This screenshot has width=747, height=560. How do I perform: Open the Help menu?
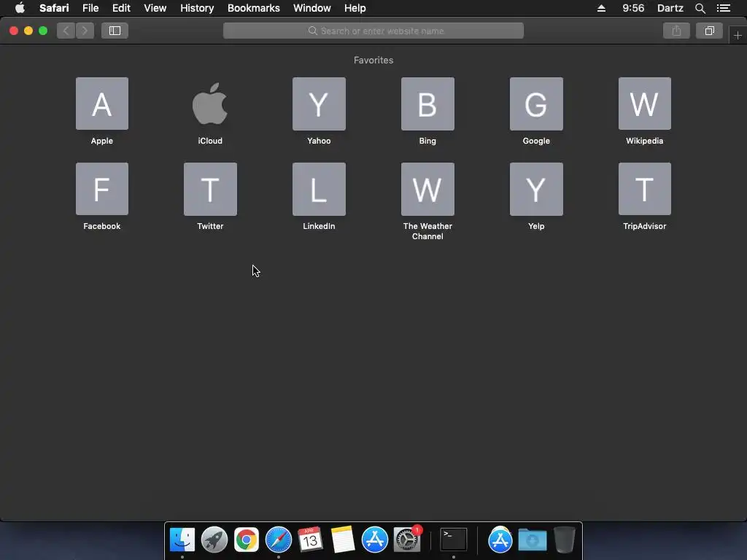click(x=355, y=8)
